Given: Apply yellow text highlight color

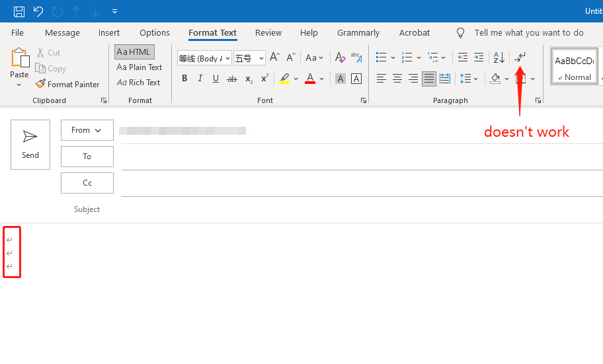Looking at the screenshot, I should (284, 79).
